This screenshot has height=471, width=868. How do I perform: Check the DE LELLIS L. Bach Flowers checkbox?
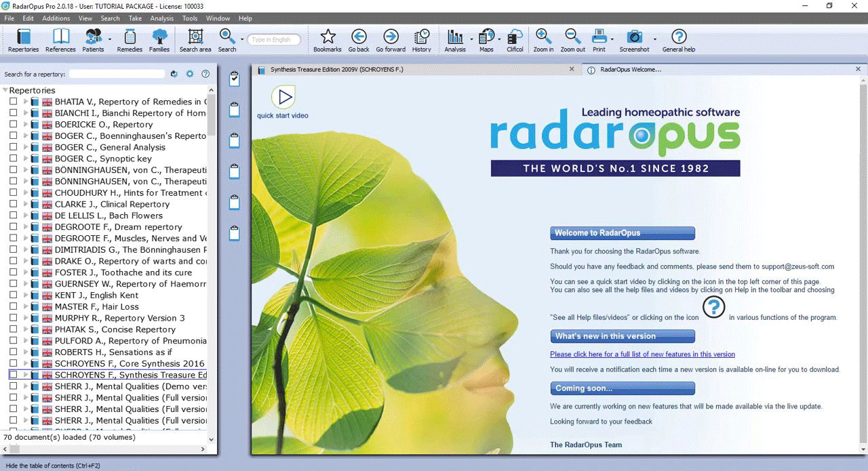13,216
